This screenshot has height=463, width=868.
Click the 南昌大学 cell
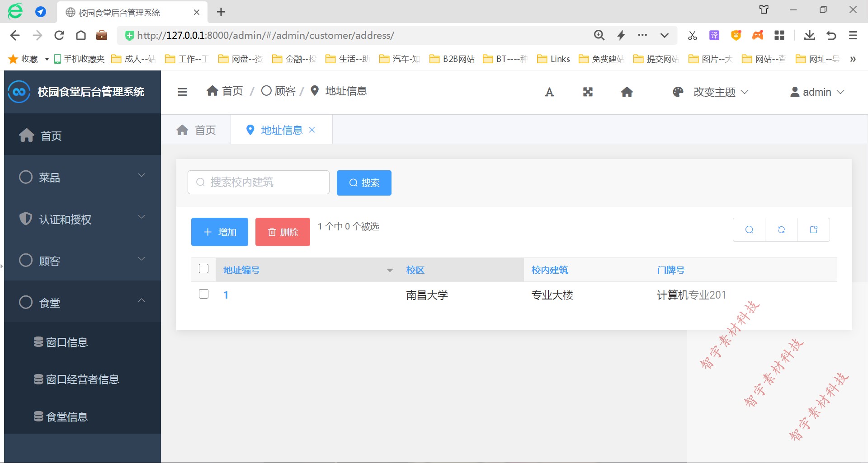click(427, 295)
